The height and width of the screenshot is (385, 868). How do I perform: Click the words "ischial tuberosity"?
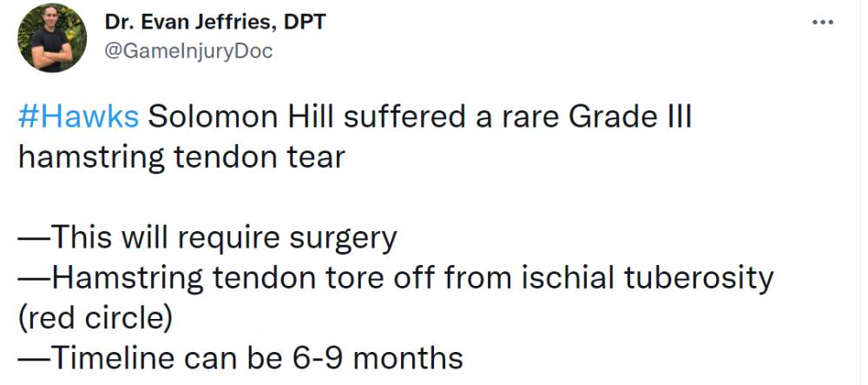point(647,279)
